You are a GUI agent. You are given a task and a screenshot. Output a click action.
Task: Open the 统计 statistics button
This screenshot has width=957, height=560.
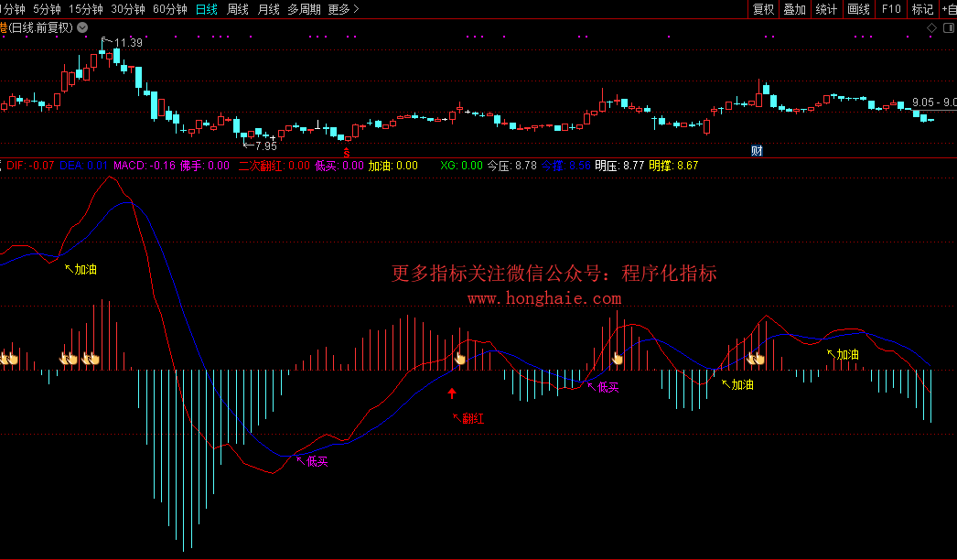point(826,9)
